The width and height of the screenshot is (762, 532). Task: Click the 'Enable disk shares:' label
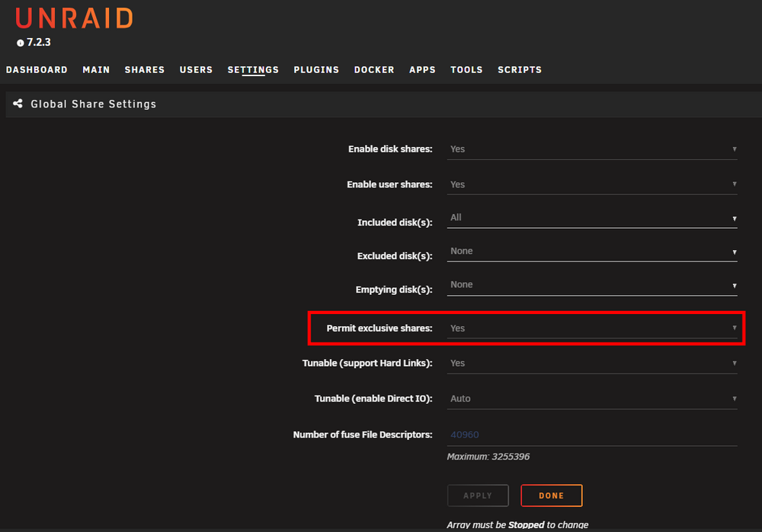coord(390,149)
